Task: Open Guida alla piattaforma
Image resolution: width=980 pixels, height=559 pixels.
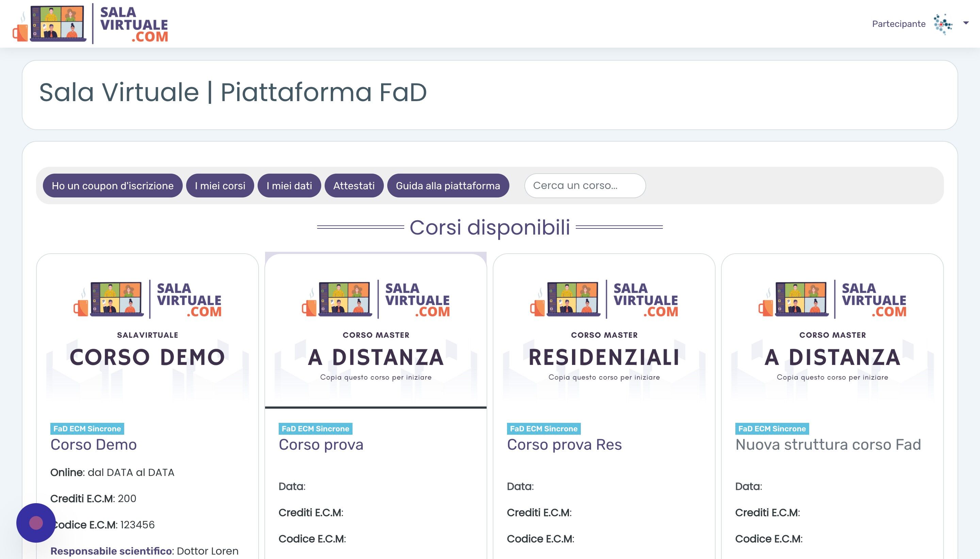Action: tap(448, 186)
